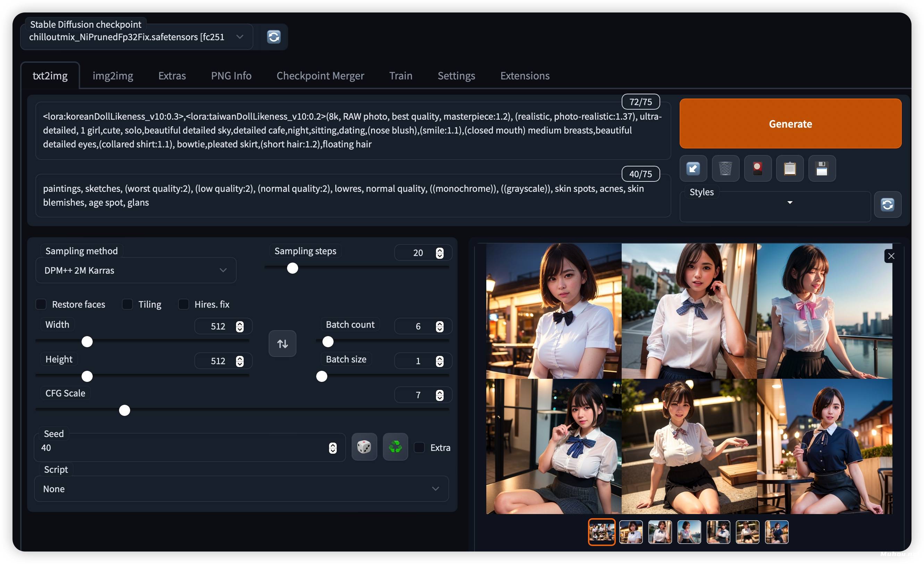Click the dice/random seed icon

pyautogui.click(x=364, y=447)
